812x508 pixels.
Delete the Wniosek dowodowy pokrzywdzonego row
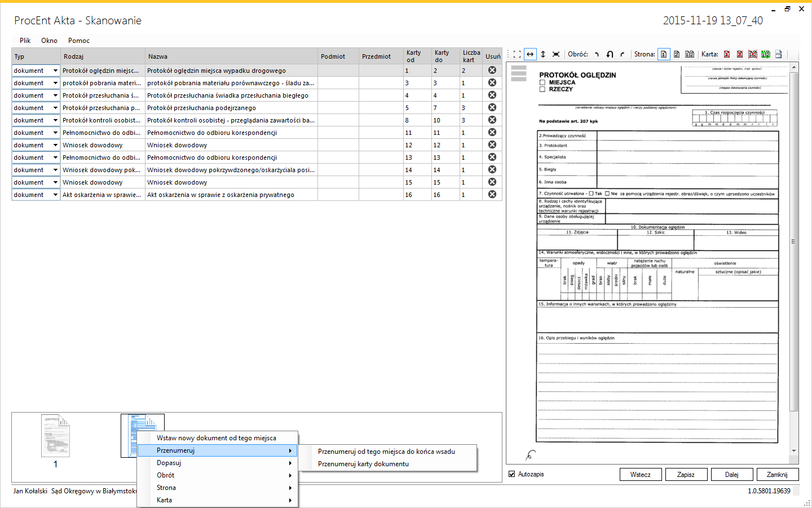[492, 169]
